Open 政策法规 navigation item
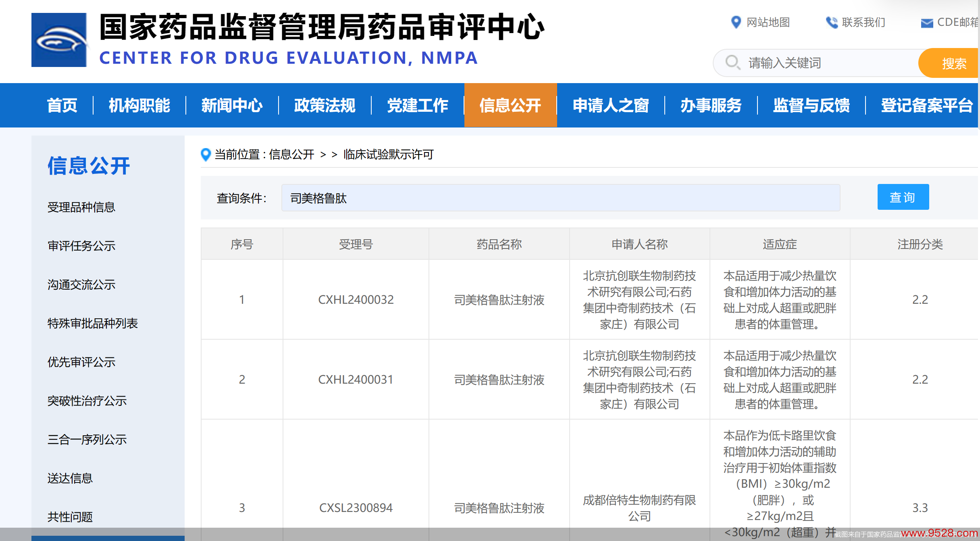Image resolution: width=980 pixels, height=541 pixels. [x=325, y=105]
